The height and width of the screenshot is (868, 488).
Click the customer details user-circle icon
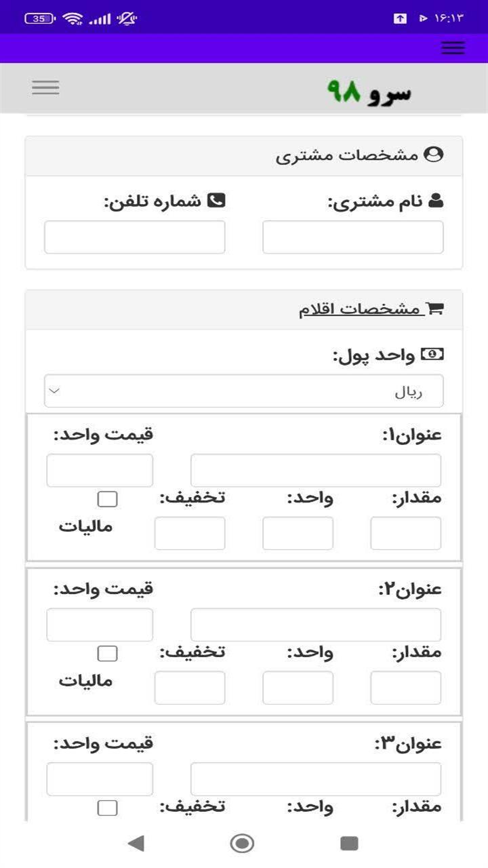(x=433, y=155)
